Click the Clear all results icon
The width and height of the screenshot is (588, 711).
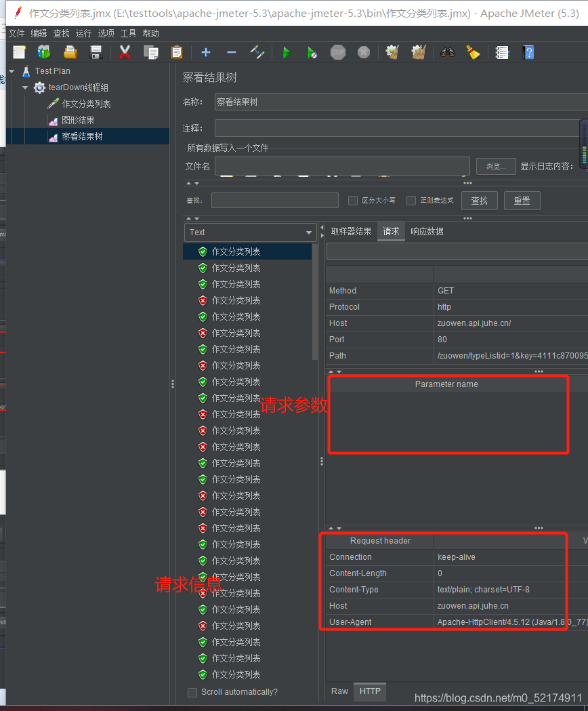[x=419, y=52]
